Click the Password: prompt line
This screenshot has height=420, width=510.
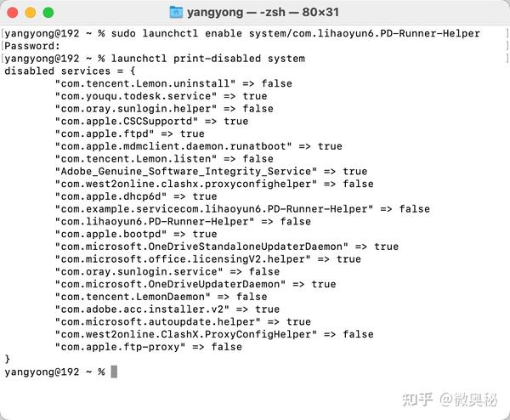32,46
